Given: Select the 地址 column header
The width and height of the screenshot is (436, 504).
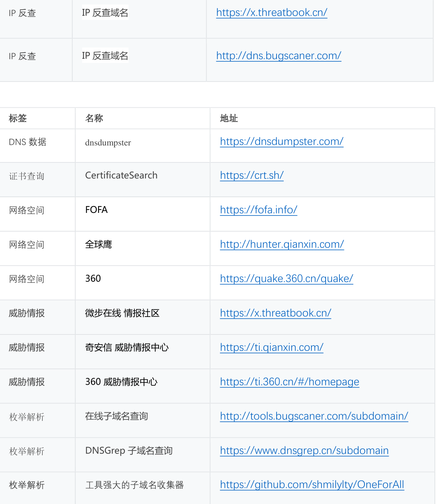Looking at the screenshot, I should (229, 118).
